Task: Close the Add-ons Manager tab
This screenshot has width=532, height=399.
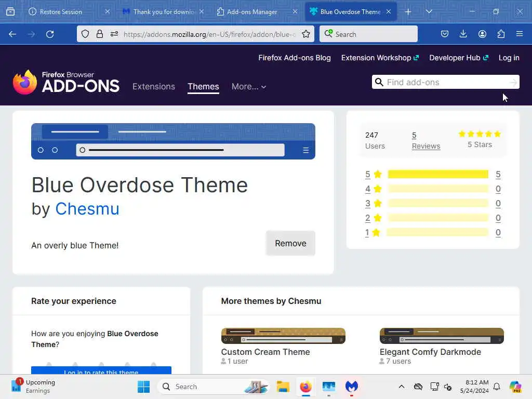Action: point(295,12)
